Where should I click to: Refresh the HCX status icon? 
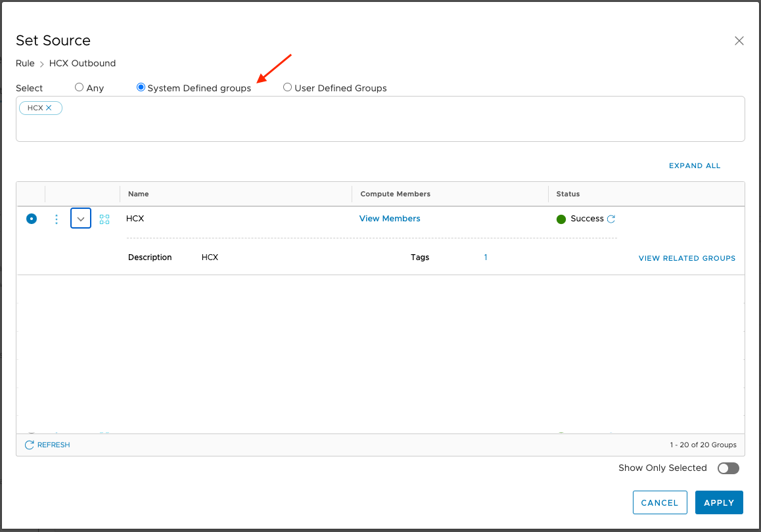pyautogui.click(x=611, y=219)
